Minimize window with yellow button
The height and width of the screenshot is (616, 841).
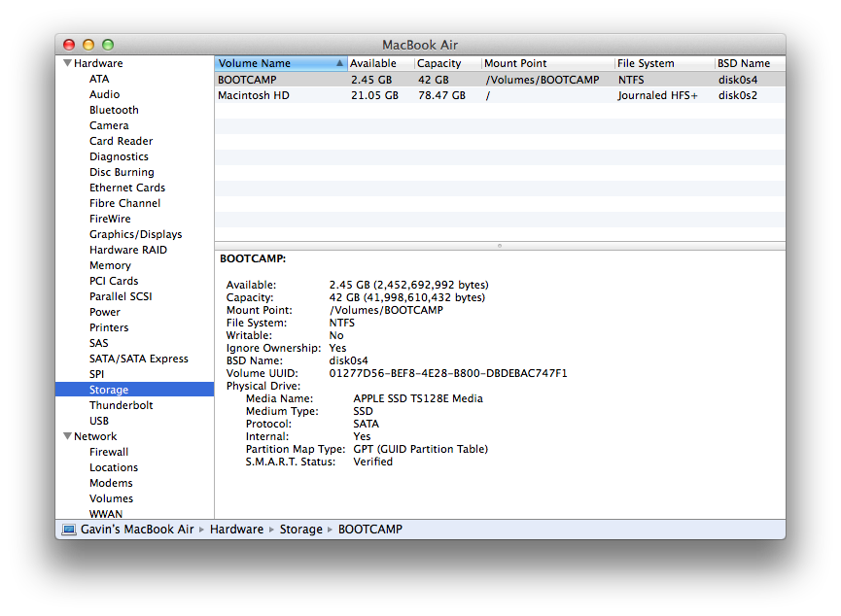click(88, 45)
